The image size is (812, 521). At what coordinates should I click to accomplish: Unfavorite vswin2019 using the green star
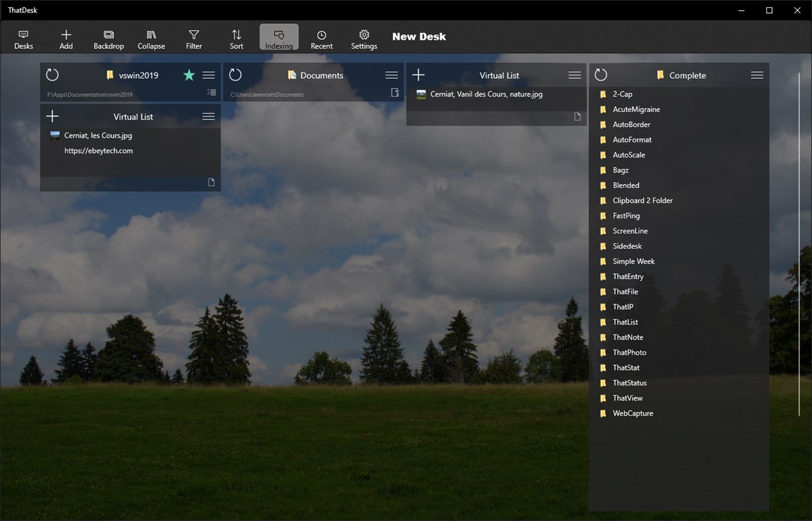pyautogui.click(x=189, y=75)
